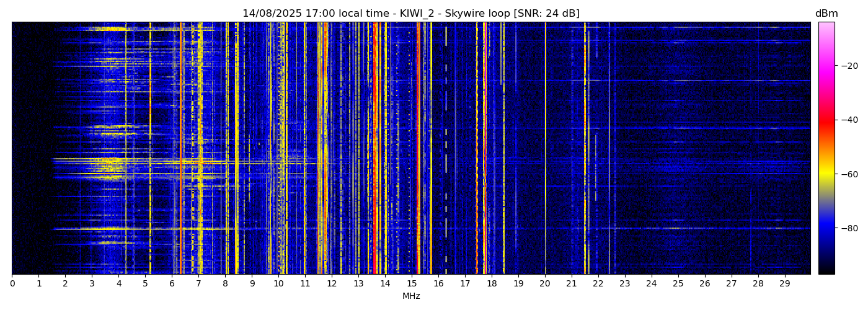Click the dBm label above the colorbar
The image size is (868, 310).
point(826,14)
